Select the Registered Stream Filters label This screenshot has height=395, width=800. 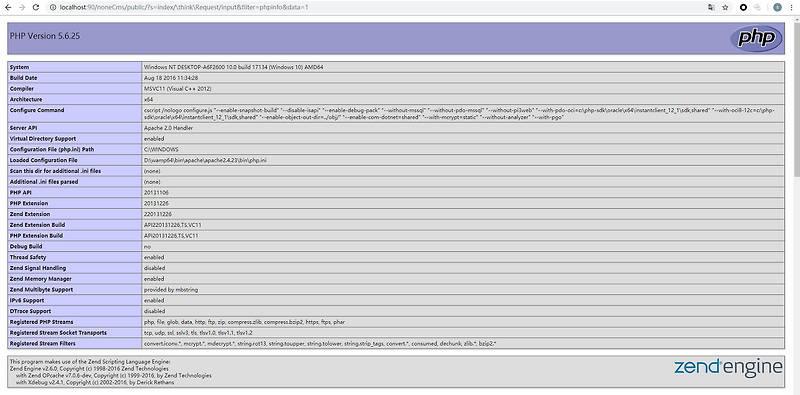tap(42, 343)
